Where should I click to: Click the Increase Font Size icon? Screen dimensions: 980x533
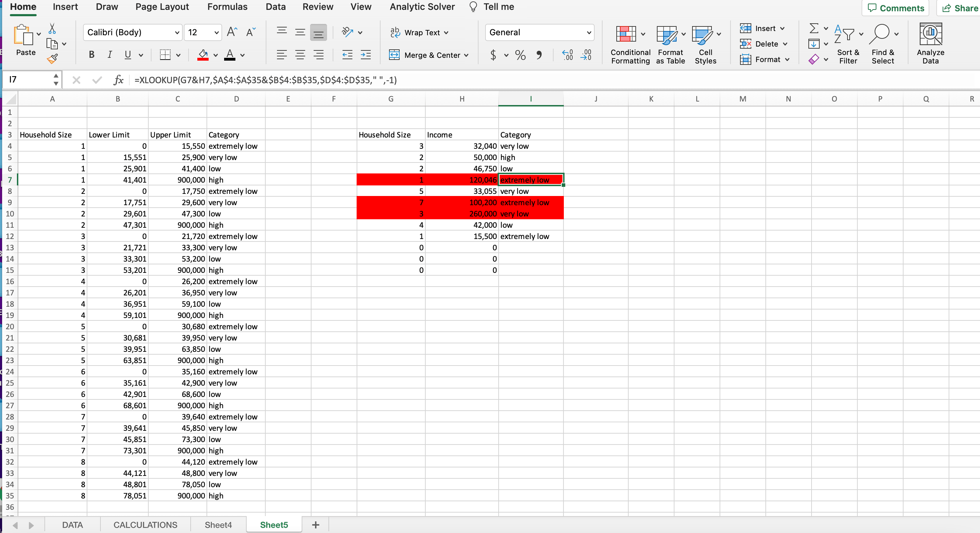(x=232, y=32)
